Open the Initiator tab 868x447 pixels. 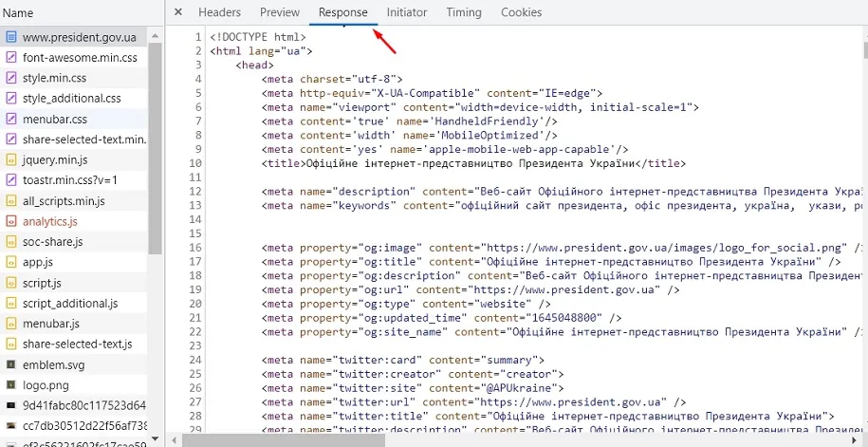click(x=407, y=12)
